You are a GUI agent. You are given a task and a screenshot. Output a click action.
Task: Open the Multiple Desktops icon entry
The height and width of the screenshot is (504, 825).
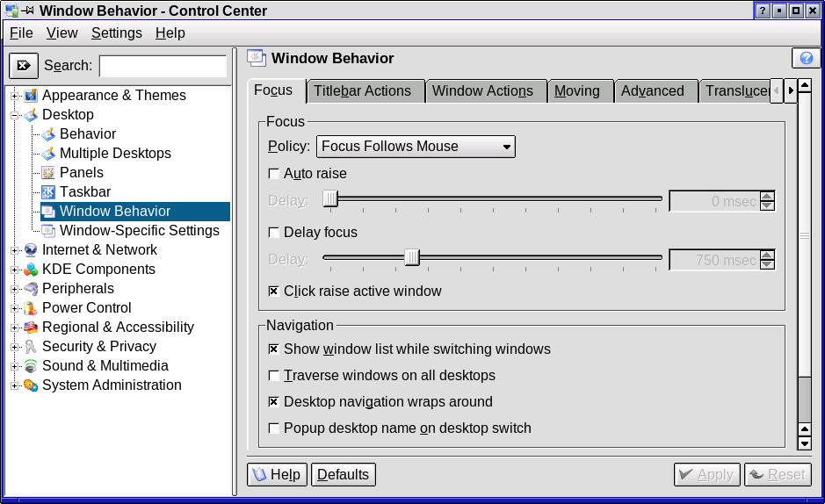pyautogui.click(x=48, y=153)
